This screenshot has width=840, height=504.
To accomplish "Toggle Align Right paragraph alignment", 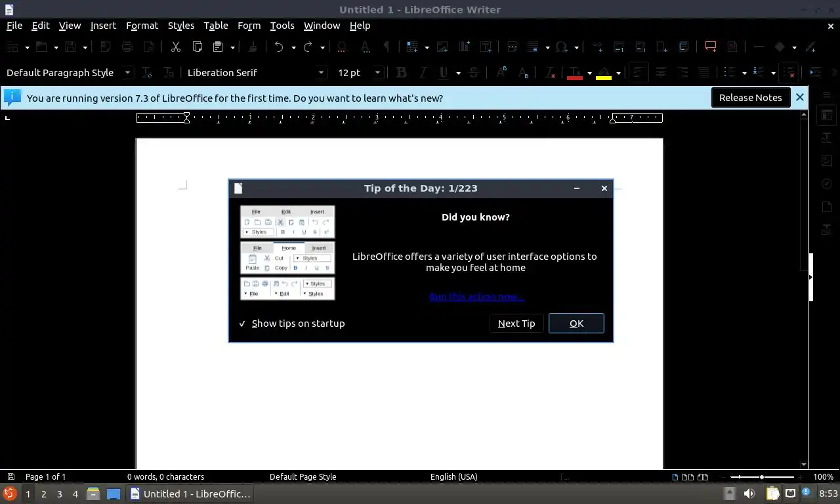I will (682, 72).
